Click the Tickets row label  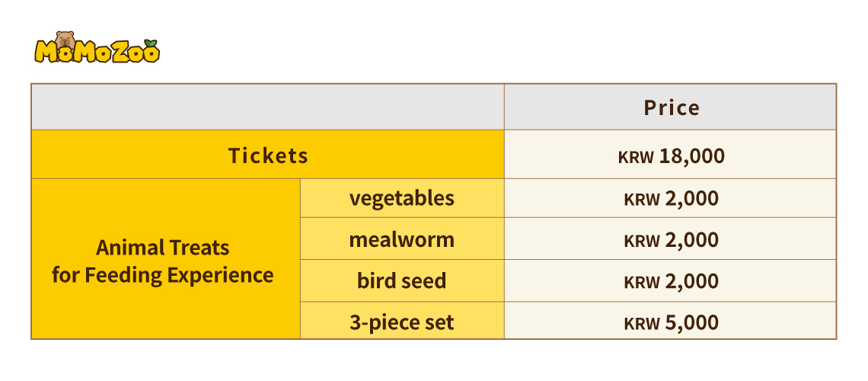tap(268, 155)
